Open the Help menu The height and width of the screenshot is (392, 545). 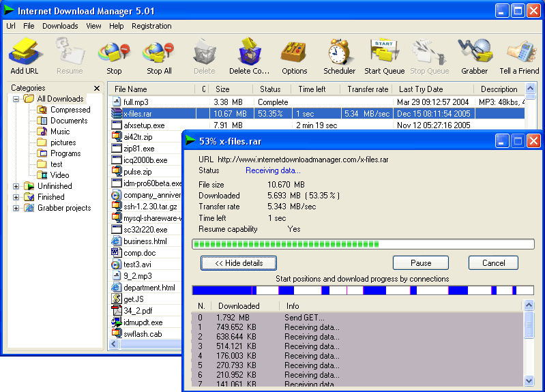[x=117, y=26]
